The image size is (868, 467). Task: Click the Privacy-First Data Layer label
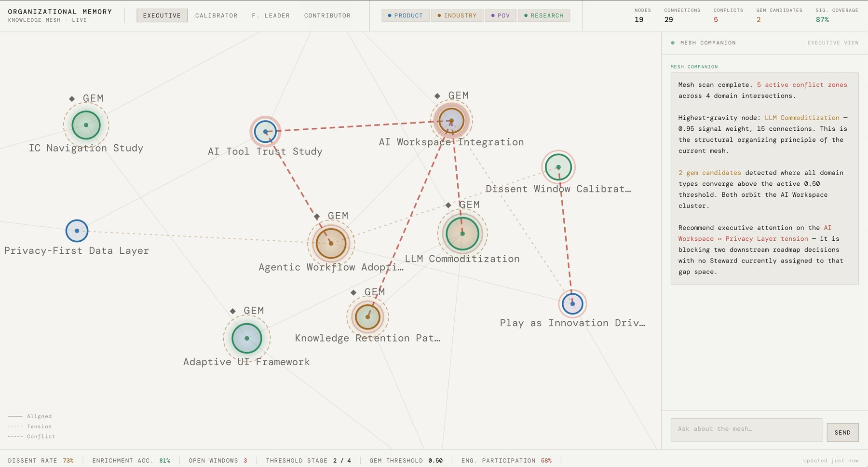[76, 251]
